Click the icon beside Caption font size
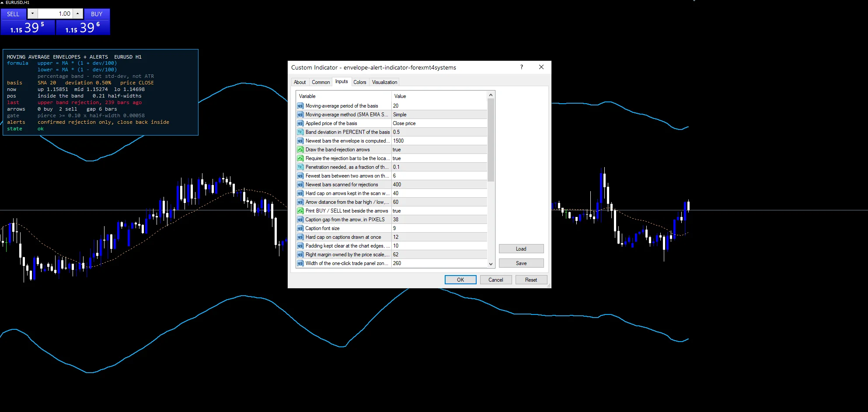Screen dimensions: 868x412 click(x=300, y=228)
